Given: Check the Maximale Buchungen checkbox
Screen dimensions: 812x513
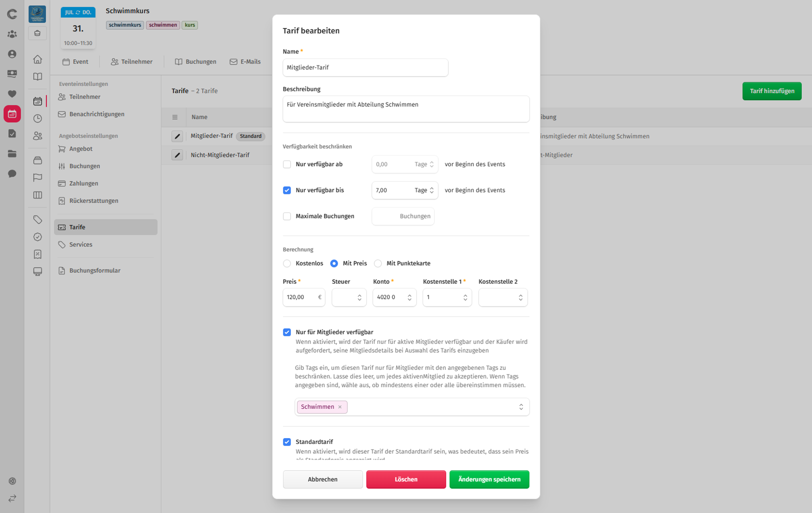Looking at the screenshot, I should [x=287, y=216].
